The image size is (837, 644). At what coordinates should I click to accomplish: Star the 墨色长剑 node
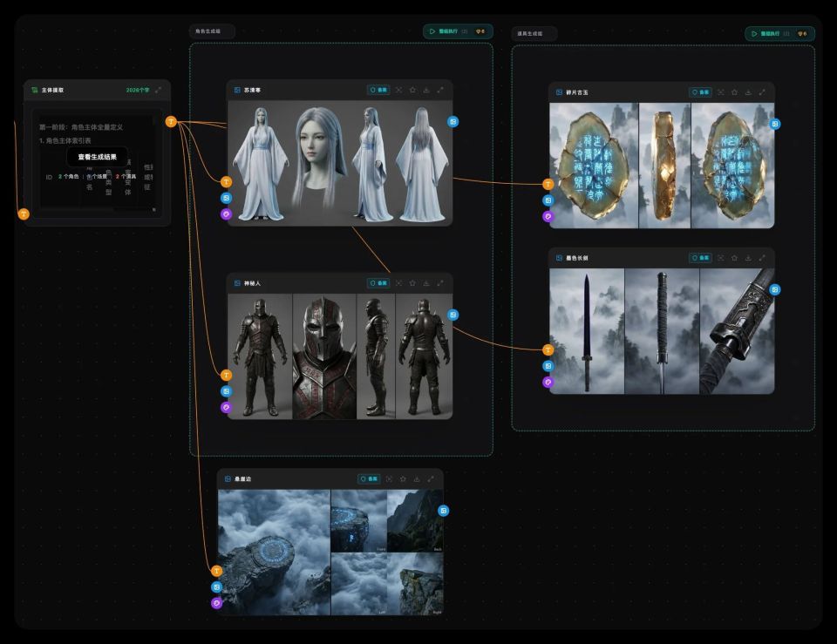click(x=734, y=258)
